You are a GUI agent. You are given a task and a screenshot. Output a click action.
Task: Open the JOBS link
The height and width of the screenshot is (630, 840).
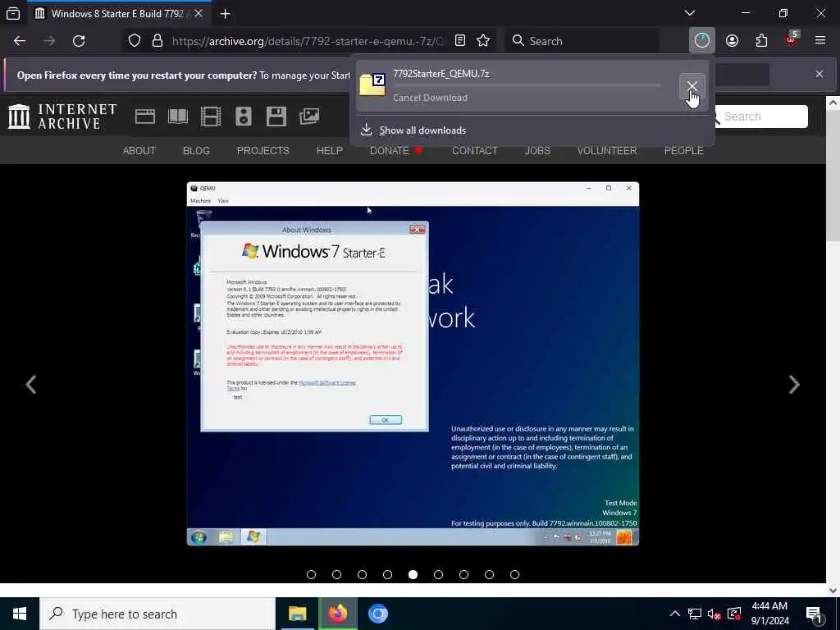pos(537,151)
